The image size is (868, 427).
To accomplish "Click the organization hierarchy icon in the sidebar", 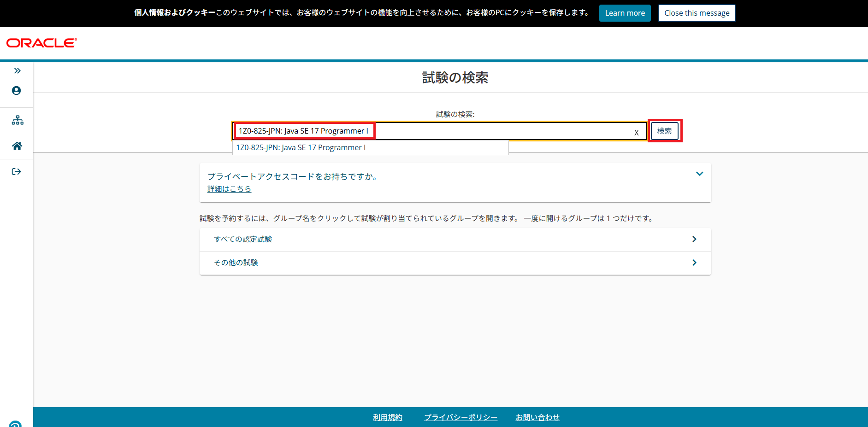I will [x=18, y=120].
